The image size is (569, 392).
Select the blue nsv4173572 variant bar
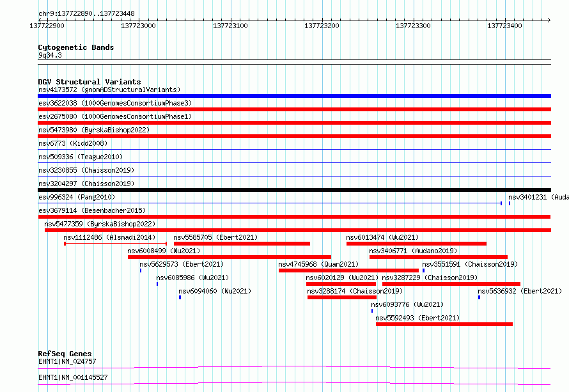pos(294,96)
